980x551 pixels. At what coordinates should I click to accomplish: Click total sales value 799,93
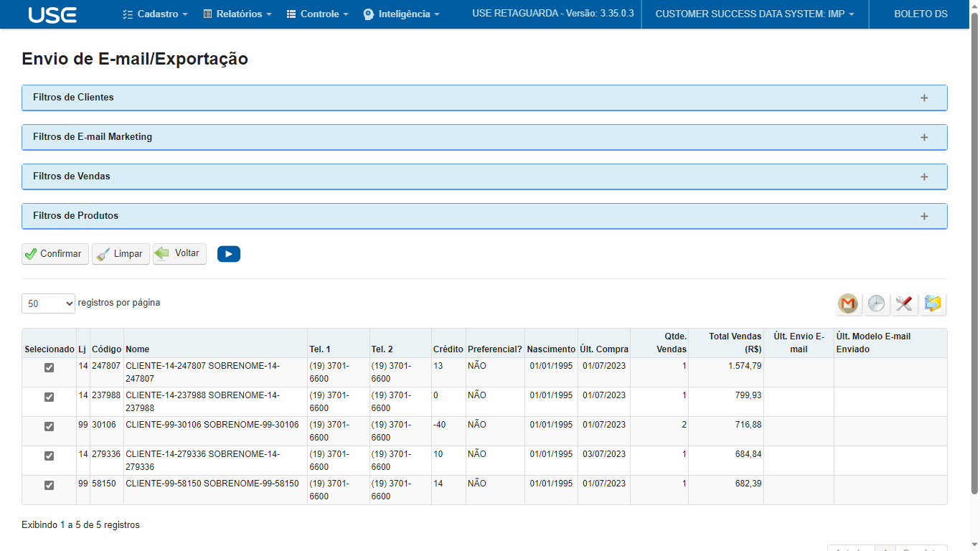(x=748, y=395)
